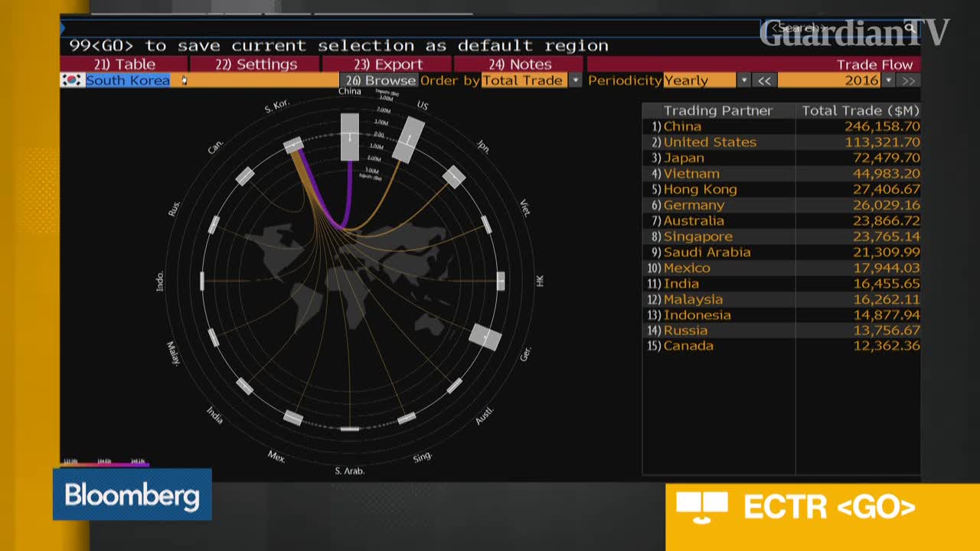Select Indonesia in the trading partner table

697,315
